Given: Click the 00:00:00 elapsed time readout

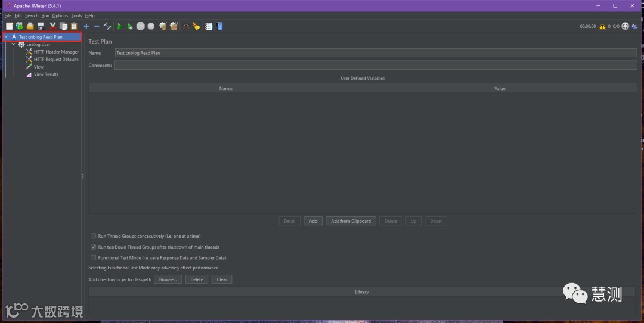Looking at the screenshot, I should pyautogui.click(x=588, y=26).
